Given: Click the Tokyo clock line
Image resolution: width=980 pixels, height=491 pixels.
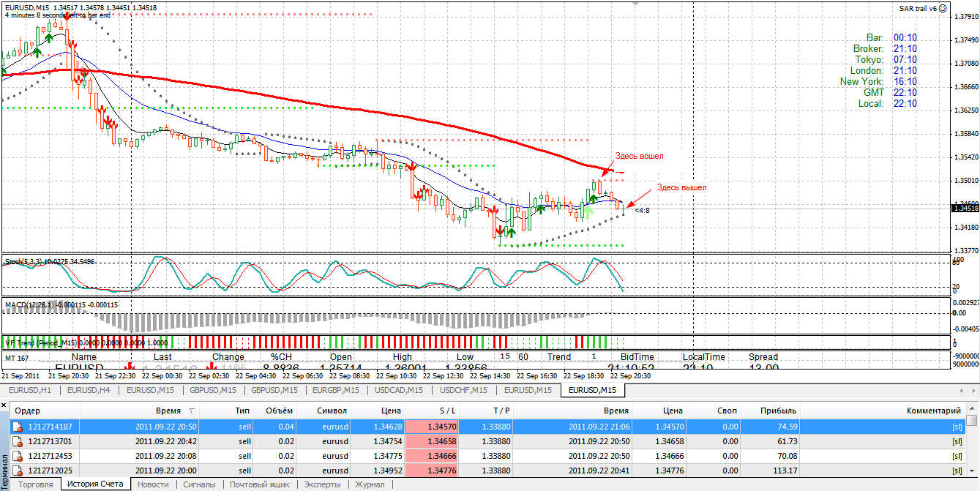Looking at the screenshot, I should (x=886, y=59).
